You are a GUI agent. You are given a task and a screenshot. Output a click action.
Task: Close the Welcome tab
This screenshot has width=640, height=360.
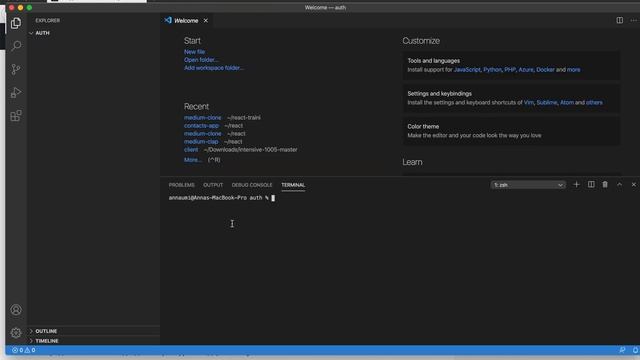pos(206,20)
